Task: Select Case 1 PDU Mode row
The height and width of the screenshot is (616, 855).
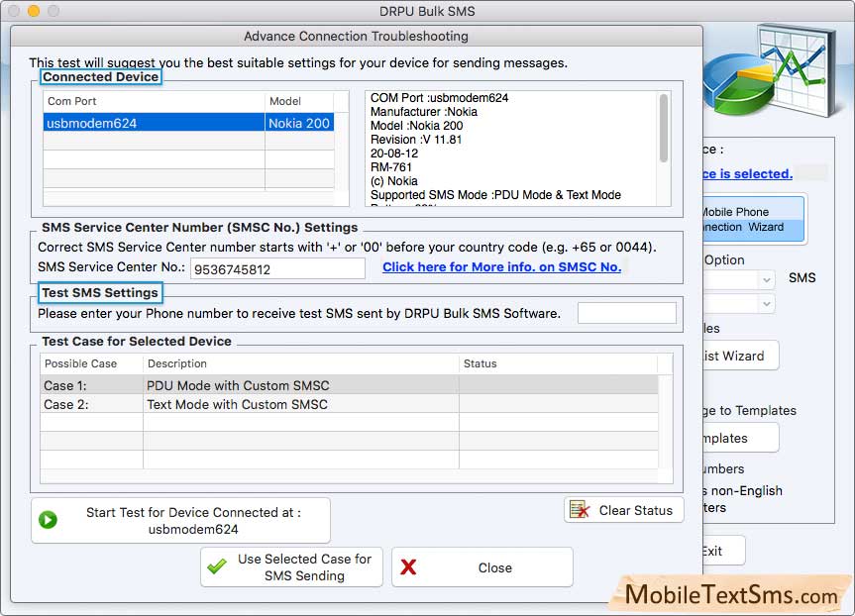Action: click(349, 385)
